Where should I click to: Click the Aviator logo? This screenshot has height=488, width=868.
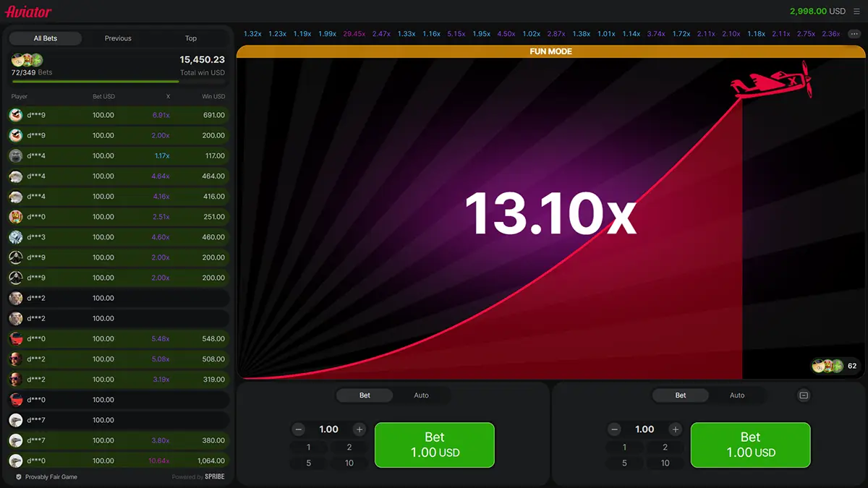(x=28, y=12)
